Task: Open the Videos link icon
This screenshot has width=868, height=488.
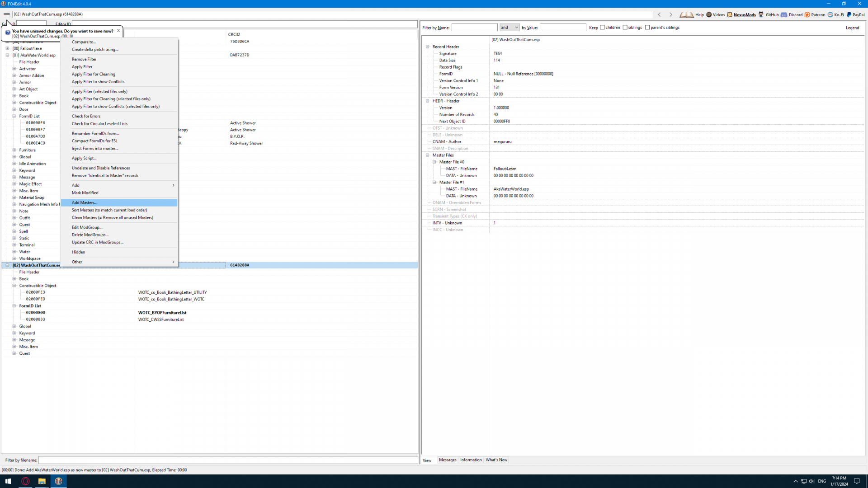Action: (x=709, y=14)
